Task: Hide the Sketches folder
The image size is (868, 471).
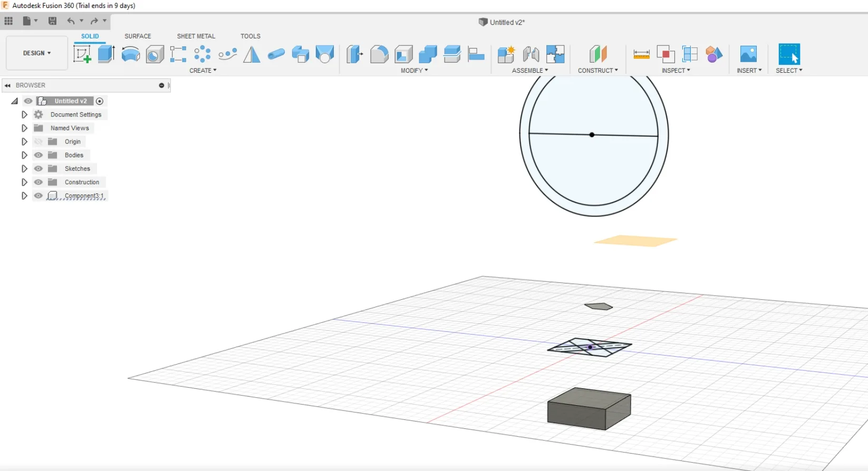Action: click(x=38, y=169)
